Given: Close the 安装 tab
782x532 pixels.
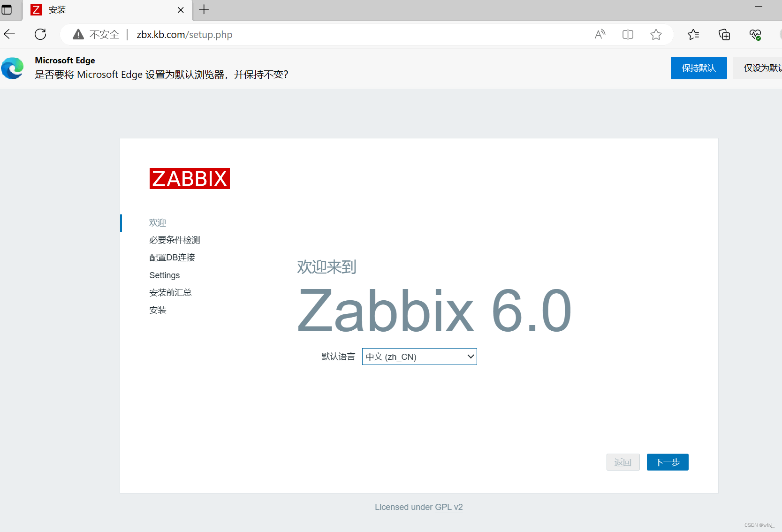Looking at the screenshot, I should click(x=181, y=10).
